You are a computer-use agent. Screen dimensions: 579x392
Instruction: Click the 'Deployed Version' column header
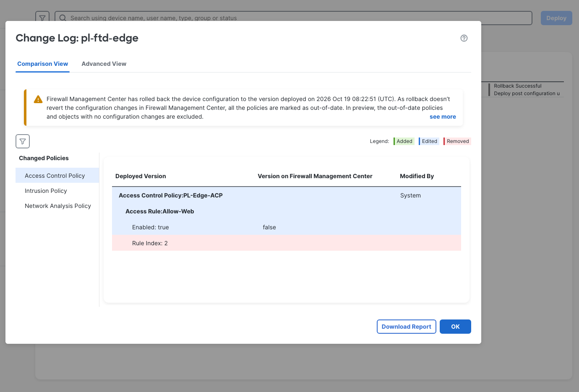[141, 176]
